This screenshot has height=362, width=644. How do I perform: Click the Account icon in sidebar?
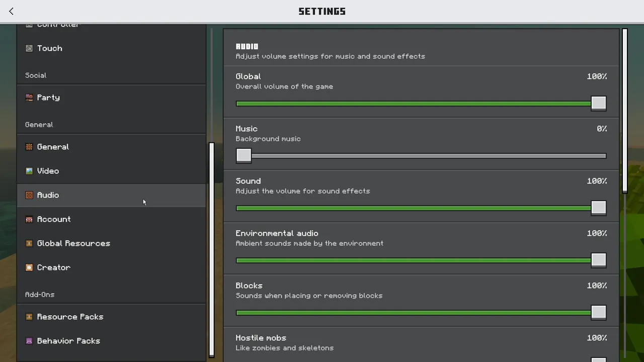click(29, 219)
